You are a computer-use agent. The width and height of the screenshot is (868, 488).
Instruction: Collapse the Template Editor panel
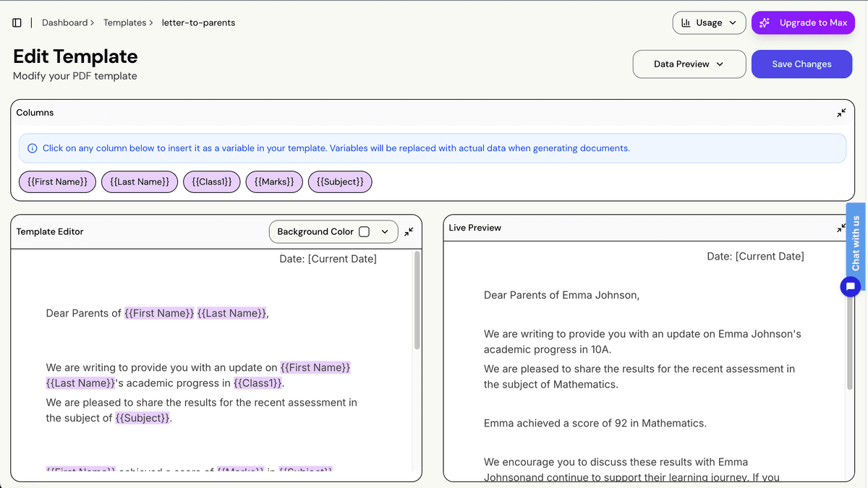tap(409, 231)
